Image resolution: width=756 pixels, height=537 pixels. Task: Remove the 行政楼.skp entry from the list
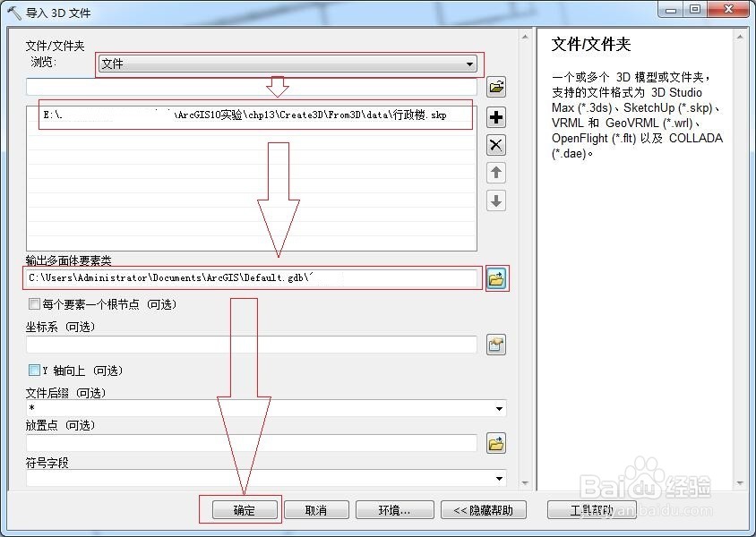496,144
